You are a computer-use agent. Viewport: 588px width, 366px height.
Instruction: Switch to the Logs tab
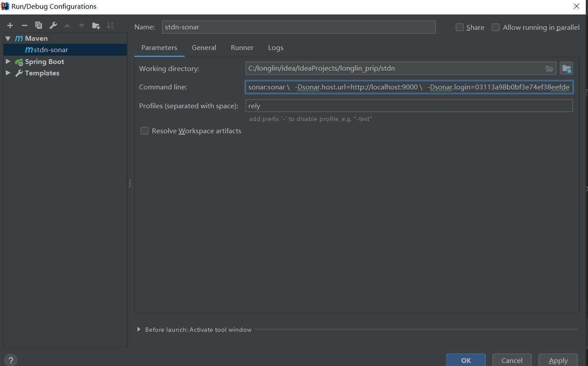(276, 47)
